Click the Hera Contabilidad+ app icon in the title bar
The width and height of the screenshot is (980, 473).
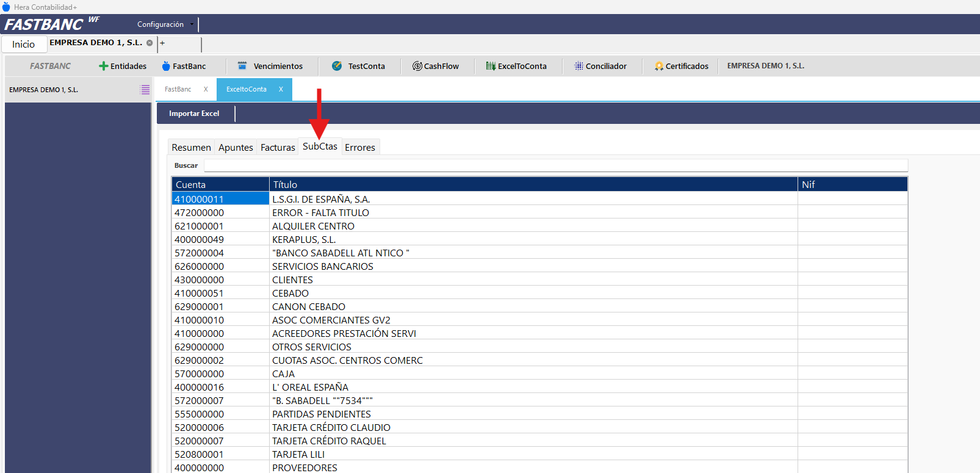coord(6,7)
